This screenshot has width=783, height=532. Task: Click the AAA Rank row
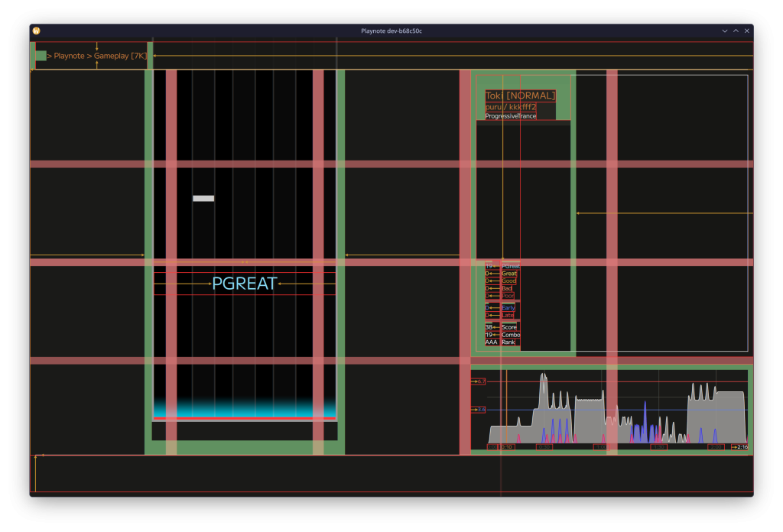point(501,342)
